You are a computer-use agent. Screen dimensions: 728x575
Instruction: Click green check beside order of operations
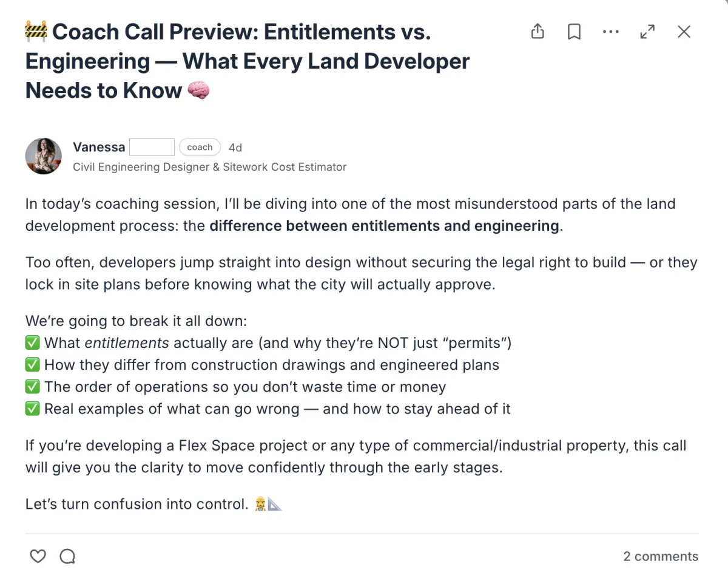[x=33, y=387]
